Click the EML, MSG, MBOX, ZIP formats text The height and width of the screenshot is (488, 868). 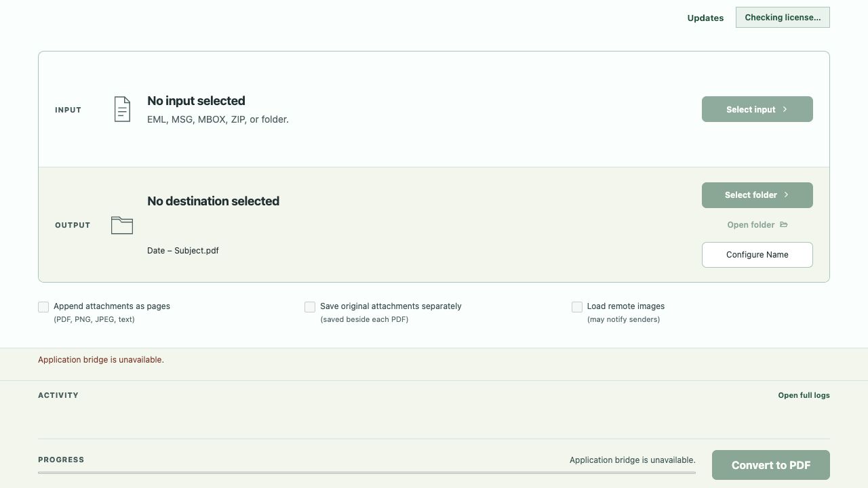coord(218,119)
